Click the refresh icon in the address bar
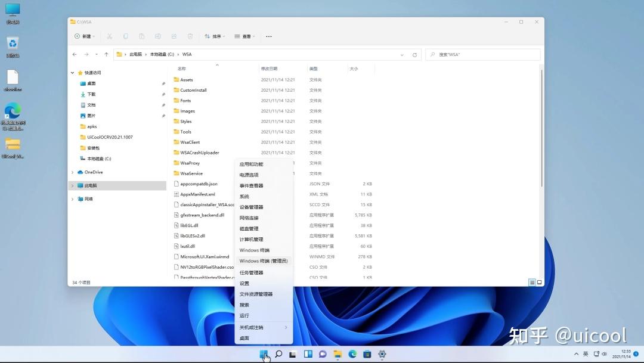644x363 pixels. (x=414, y=54)
